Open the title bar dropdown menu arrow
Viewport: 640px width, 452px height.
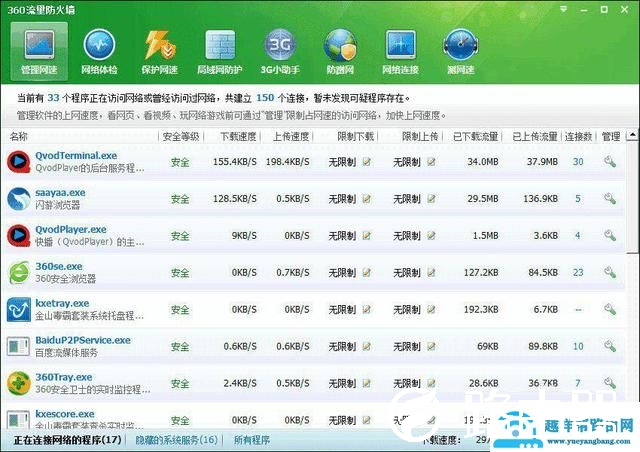tap(564, 9)
